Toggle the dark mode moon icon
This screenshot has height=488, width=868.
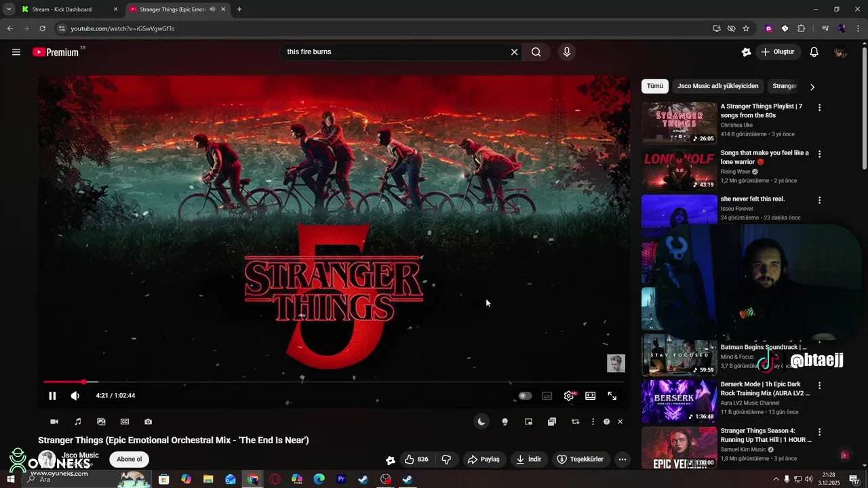[481, 422]
